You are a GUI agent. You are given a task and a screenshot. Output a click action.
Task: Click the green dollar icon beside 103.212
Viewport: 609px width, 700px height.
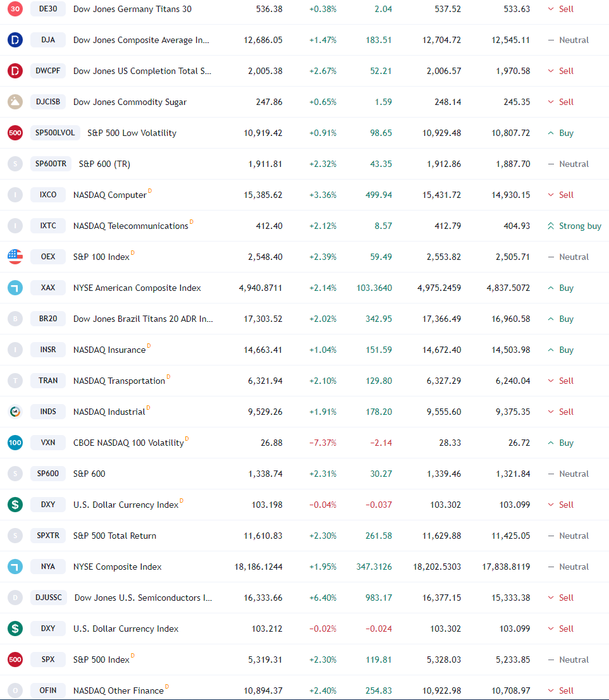point(15,629)
